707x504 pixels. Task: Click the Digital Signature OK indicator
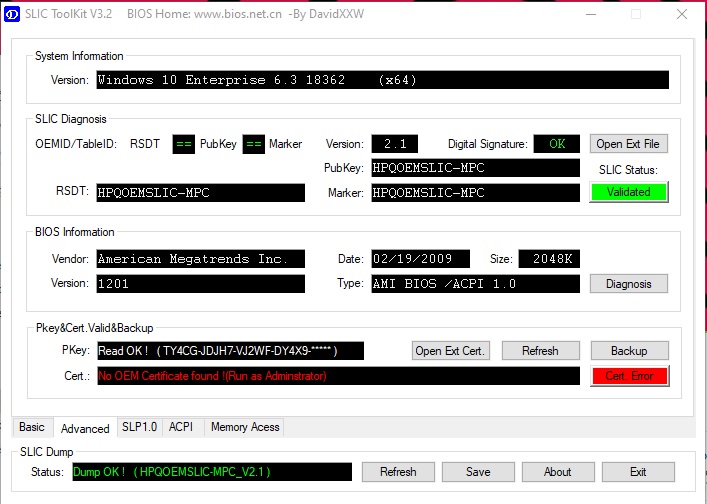[x=557, y=144]
